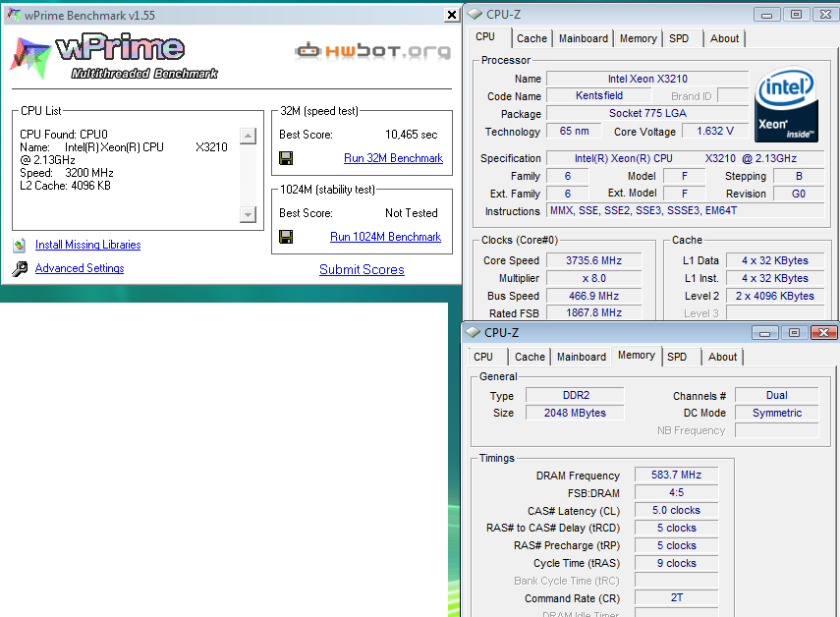This screenshot has height=617, width=840.
Task: Click the Intel Xeon inside logo
Action: [786, 104]
